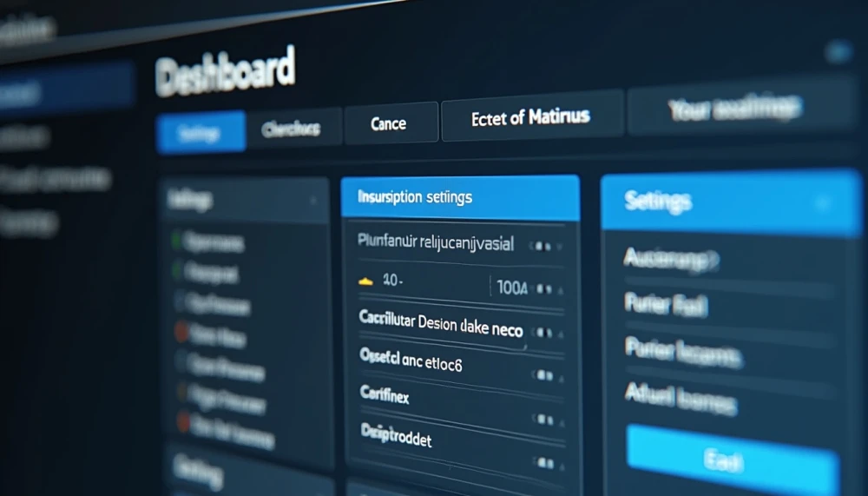The image size is (868, 496).
Task: Select the tab between Settings and Cance
Action: click(294, 129)
